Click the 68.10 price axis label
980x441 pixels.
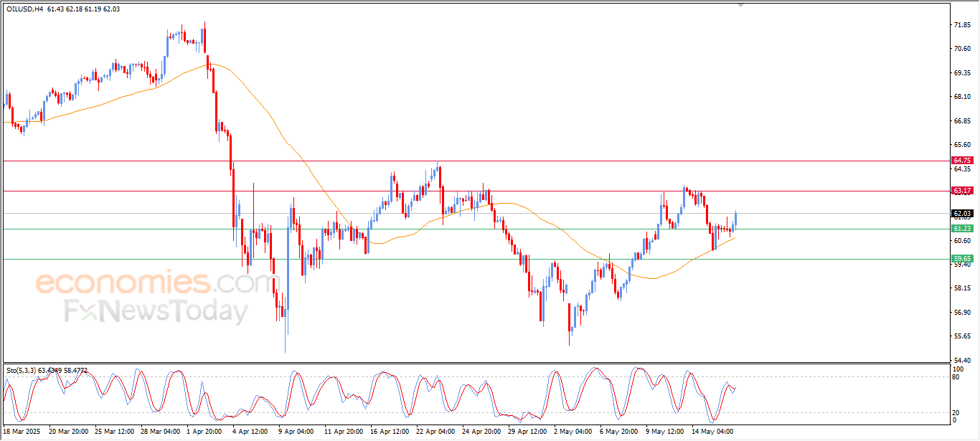[963, 97]
